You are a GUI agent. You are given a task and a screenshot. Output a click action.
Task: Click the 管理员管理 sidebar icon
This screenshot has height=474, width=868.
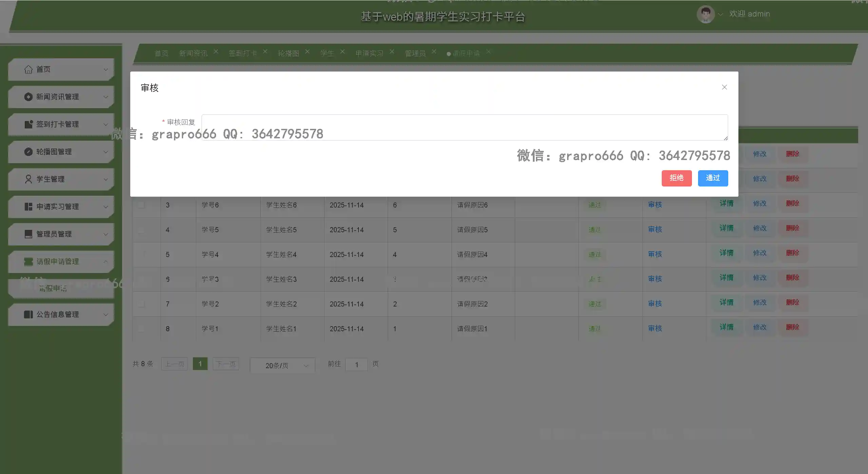pyautogui.click(x=28, y=234)
